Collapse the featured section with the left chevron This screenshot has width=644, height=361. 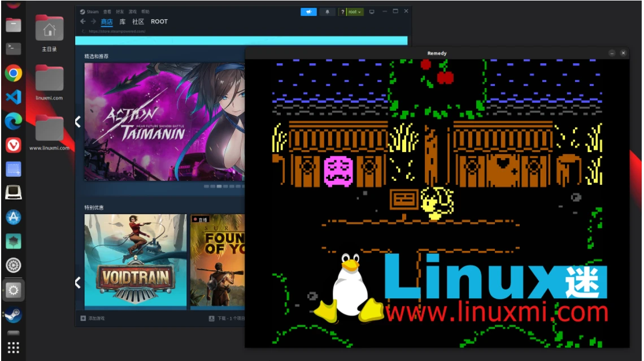[x=77, y=121]
